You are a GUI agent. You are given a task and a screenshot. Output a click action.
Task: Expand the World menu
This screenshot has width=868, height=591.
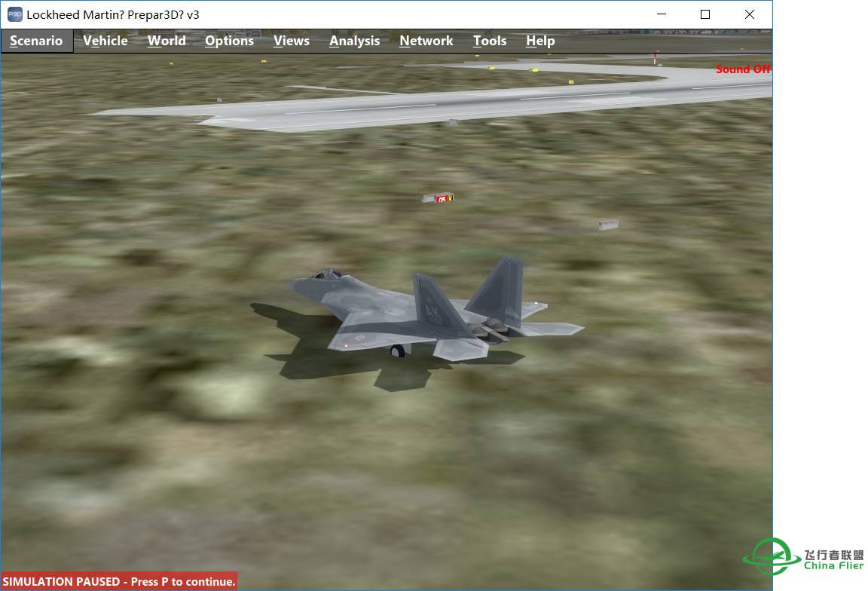167,41
